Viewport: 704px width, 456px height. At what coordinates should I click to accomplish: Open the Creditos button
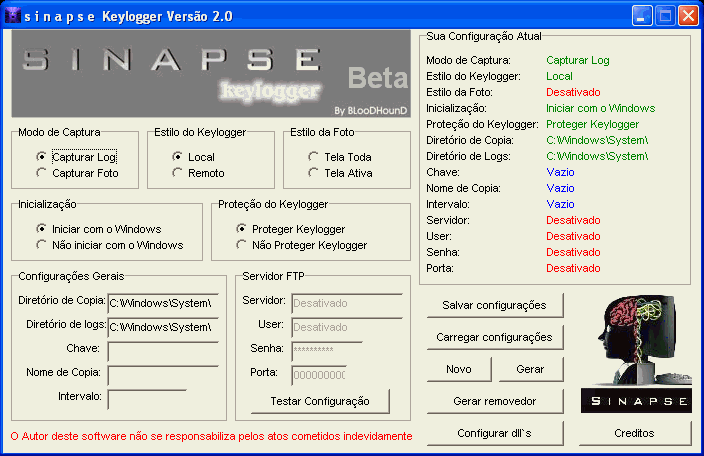(635, 433)
